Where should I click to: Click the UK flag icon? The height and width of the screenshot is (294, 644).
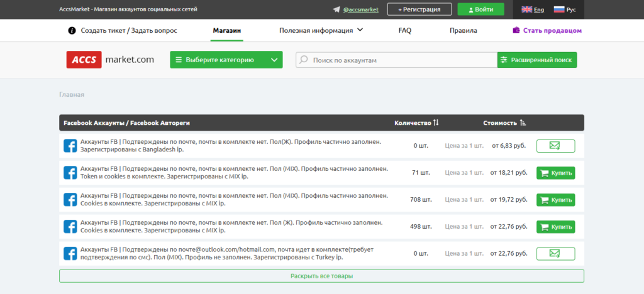pyautogui.click(x=527, y=9)
